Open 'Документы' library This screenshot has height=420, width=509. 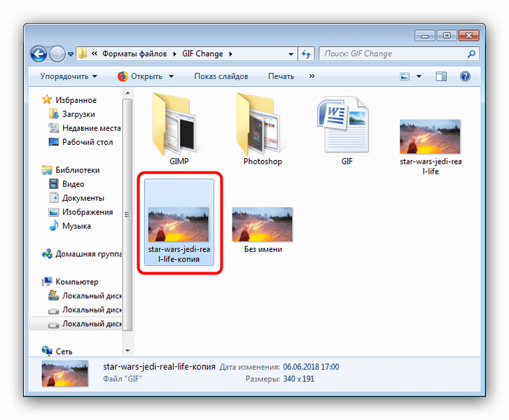click(83, 198)
